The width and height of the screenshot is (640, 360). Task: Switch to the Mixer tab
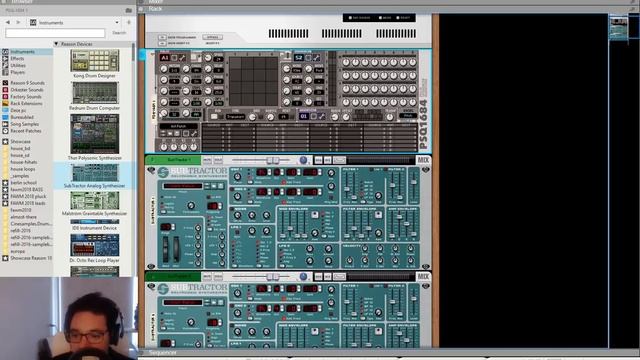[156, 2]
